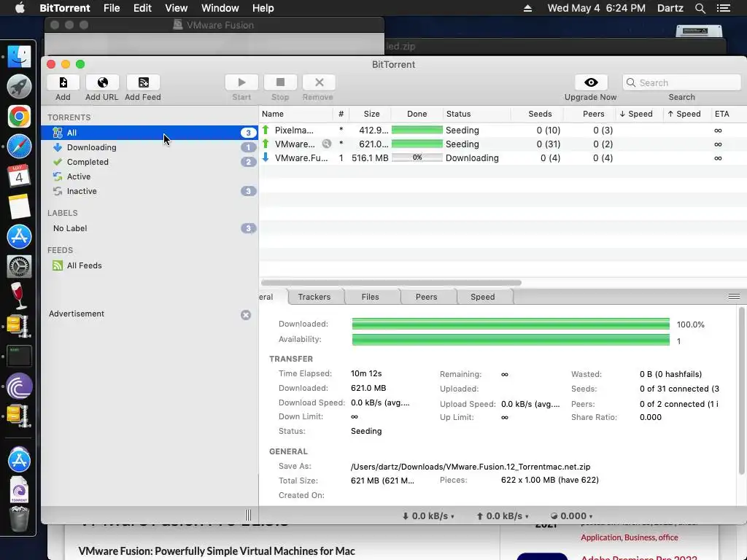Screen dimensions: 747x560
Task: Click the horizontal scrollbar under the torrent list
Action: coord(391,282)
